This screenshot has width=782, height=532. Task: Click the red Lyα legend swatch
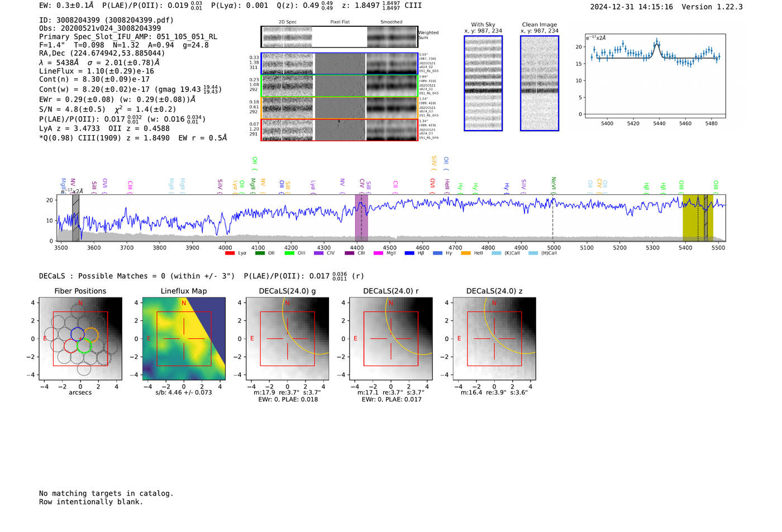pos(230,253)
